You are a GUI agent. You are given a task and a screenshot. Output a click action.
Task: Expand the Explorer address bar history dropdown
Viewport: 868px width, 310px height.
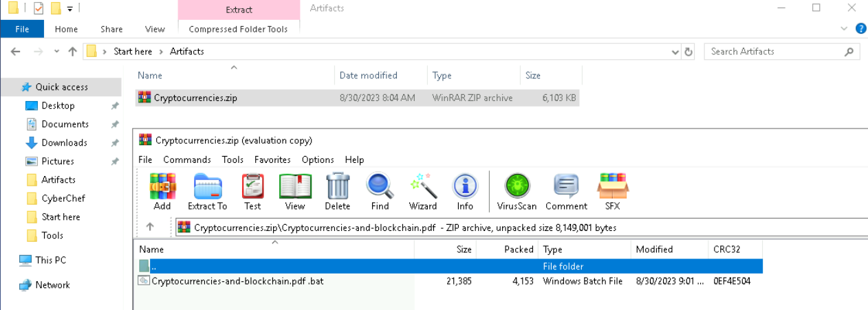(x=675, y=52)
